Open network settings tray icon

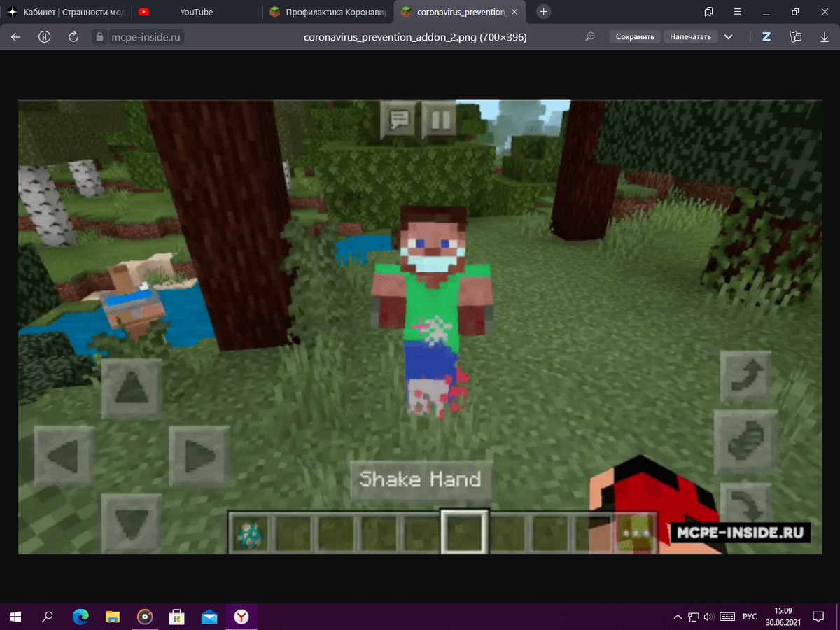[694, 617]
